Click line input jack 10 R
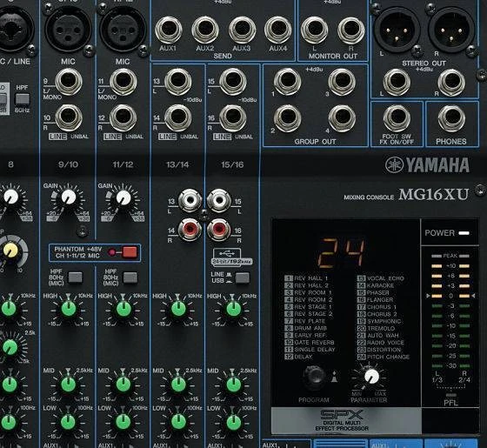487x448 pixels. 69,118
